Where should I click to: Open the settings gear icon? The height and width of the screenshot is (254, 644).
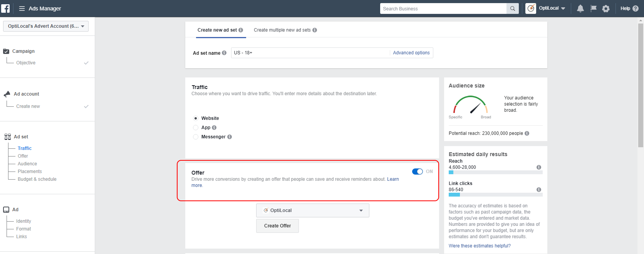click(606, 8)
